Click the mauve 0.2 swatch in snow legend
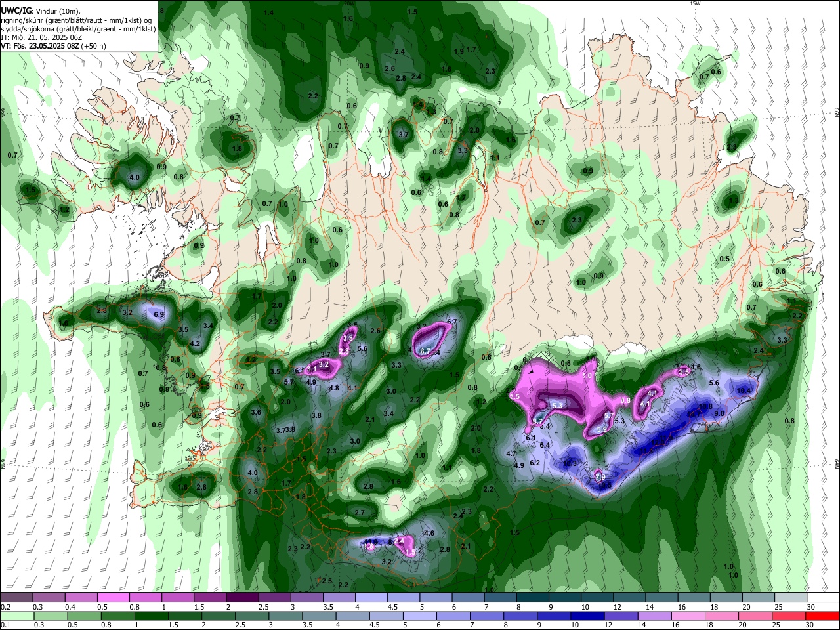Image resolution: width=840 pixels, height=630 pixels. [16, 598]
